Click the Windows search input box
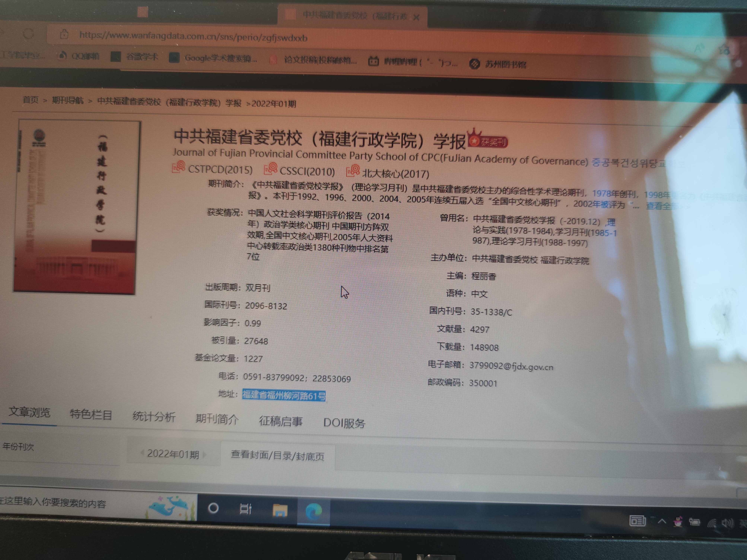This screenshot has width=747, height=560. 68,503
